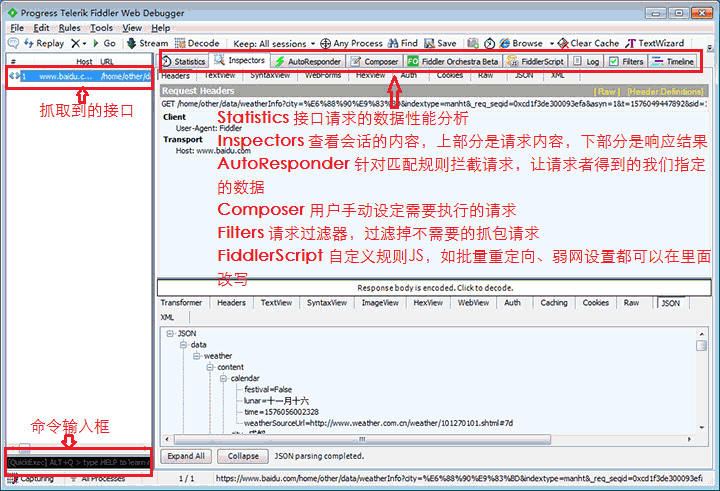
Task: Click the Host column header
Action: [x=84, y=62]
